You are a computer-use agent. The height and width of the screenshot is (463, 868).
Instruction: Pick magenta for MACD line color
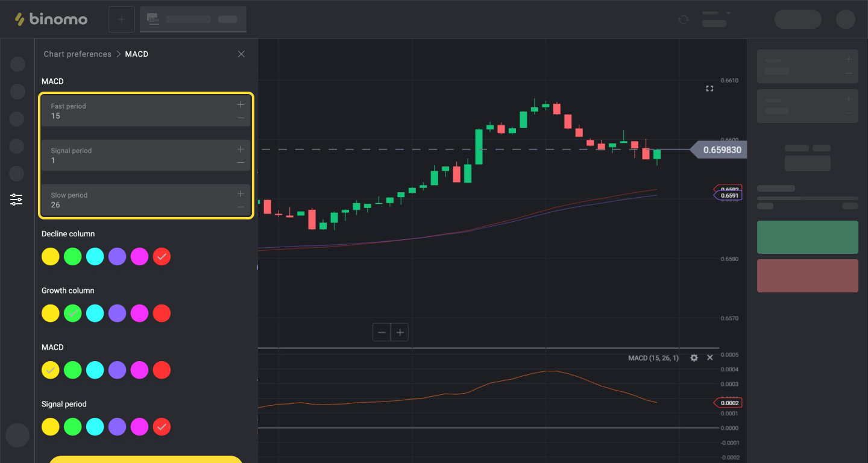point(139,370)
